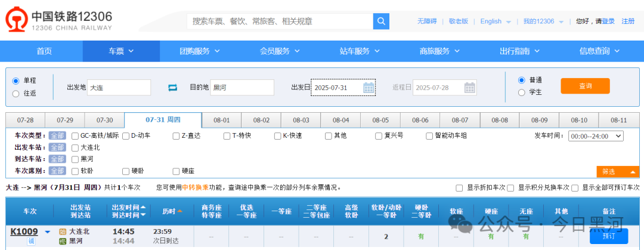Click the orange 查询 search button
Viewport: 644px width, 250px height.
point(585,86)
